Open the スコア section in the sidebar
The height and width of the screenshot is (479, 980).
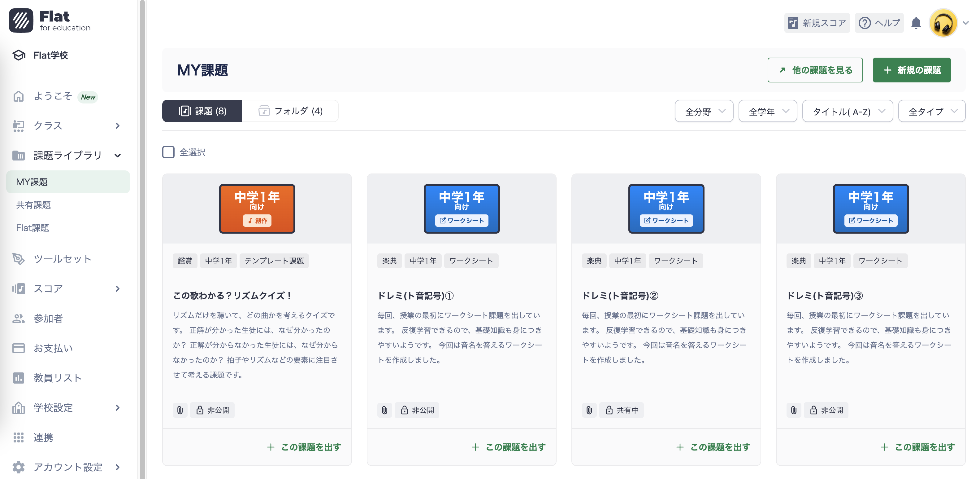(x=48, y=288)
